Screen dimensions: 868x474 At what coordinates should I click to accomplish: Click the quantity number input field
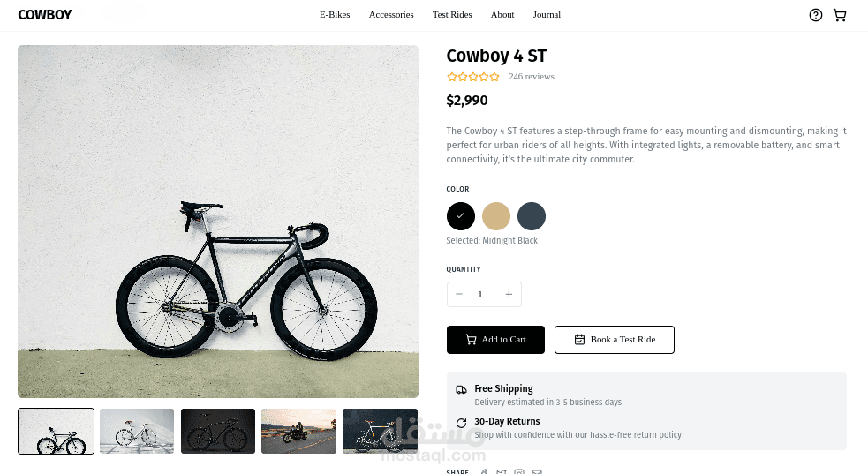[481, 294]
